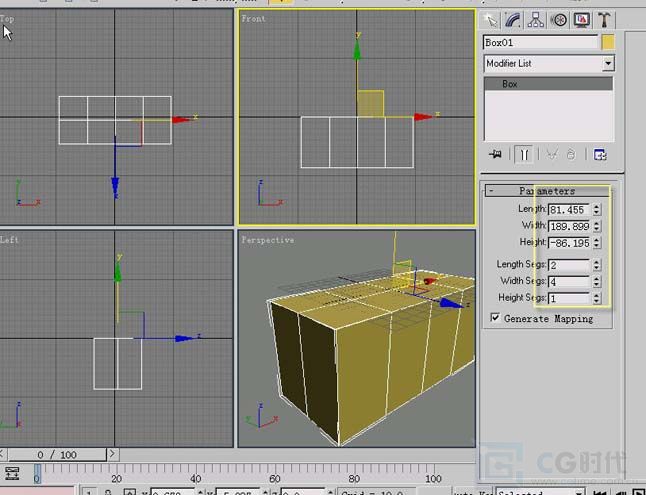Open the Mini Curve Editor icon

12,473
